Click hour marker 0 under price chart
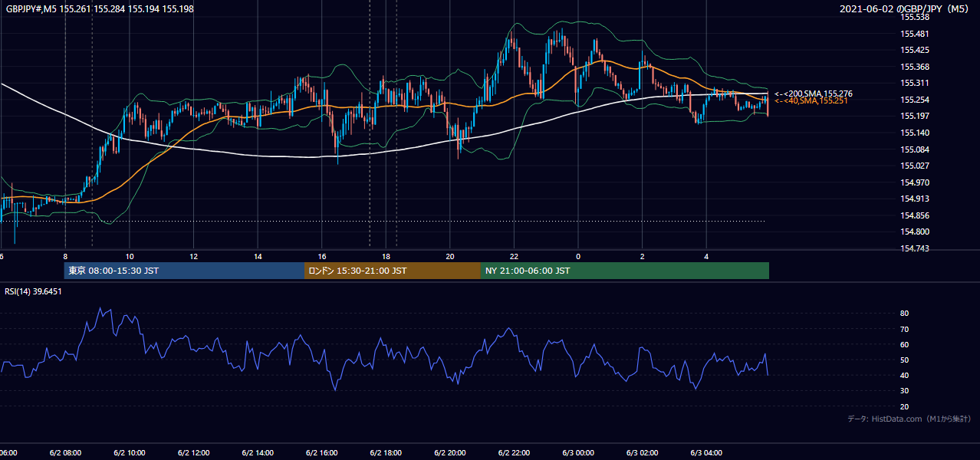 pyautogui.click(x=578, y=257)
